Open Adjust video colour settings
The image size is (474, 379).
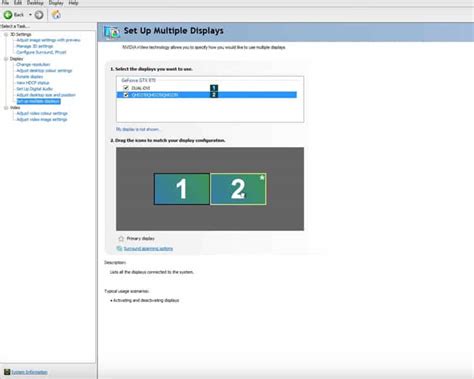coord(42,113)
